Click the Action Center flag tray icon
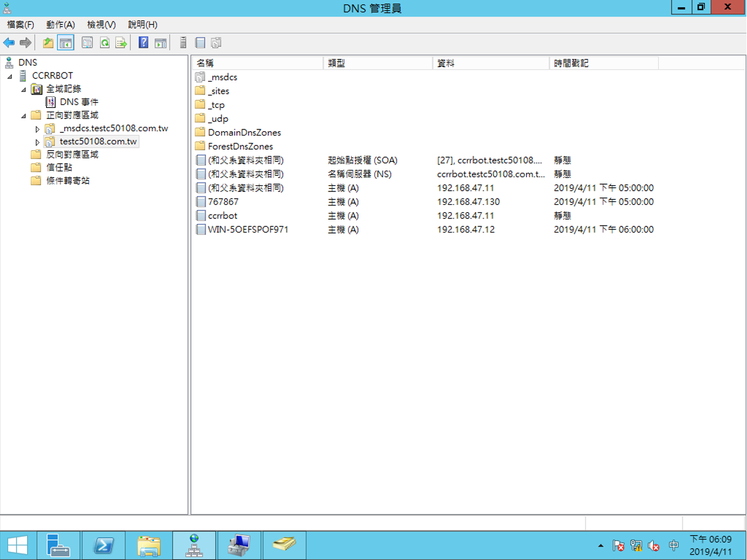The width and height of the screenshot is (747, 560). (x=619, y=545)
